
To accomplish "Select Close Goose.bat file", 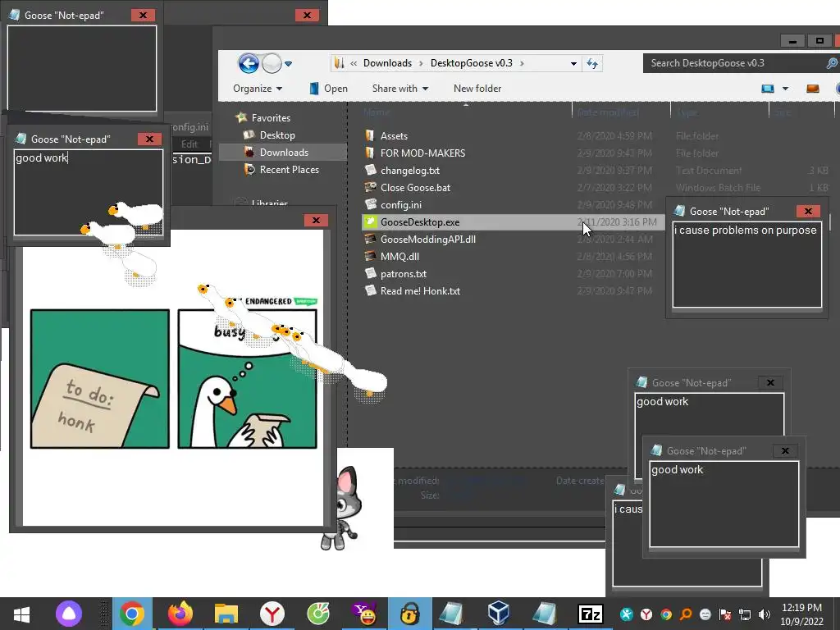I will coord(415,188).
